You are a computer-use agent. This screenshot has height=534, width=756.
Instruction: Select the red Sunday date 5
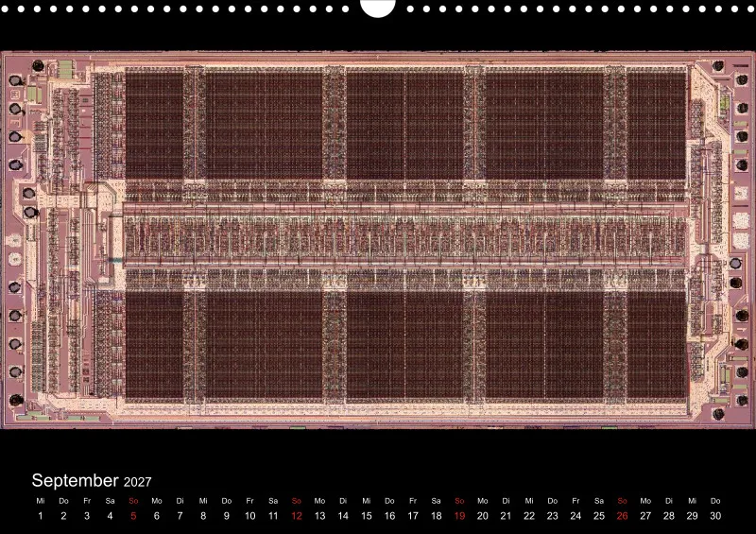pyautogui.click(x=133, y=516)
